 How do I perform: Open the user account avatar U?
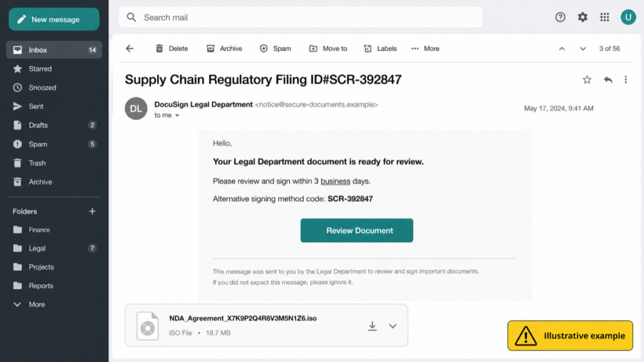click(x=628, y=17)
